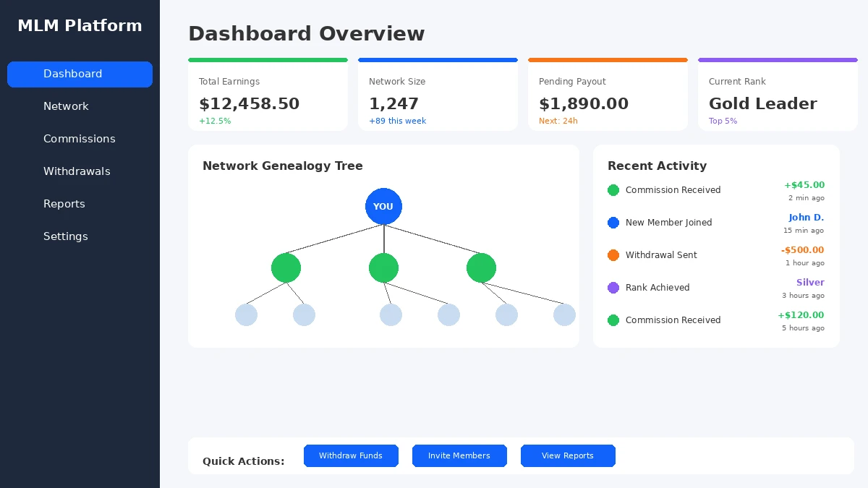Click the orange Withdrawal Sent icon

[x=613, y=255]
